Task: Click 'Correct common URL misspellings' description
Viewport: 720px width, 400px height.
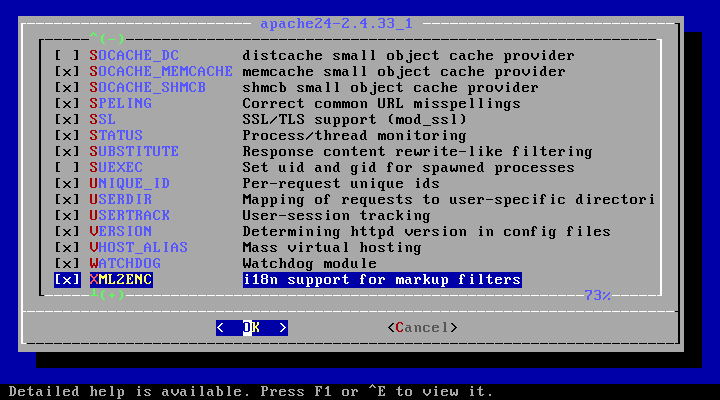Action: [382, 104]
